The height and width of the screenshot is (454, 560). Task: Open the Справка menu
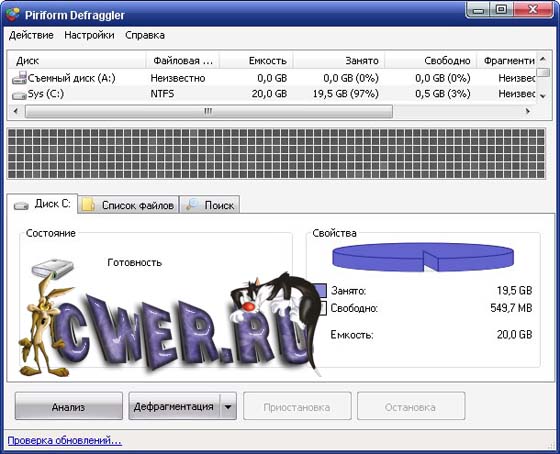point(145,35)
